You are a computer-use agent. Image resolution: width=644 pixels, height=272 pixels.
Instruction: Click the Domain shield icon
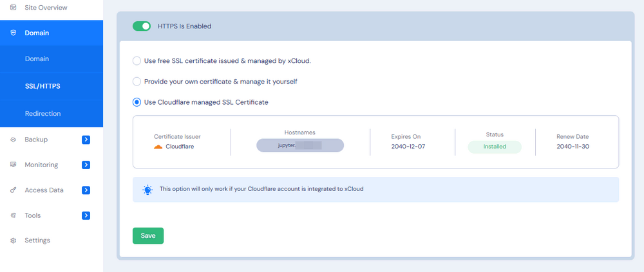[13, 33]
